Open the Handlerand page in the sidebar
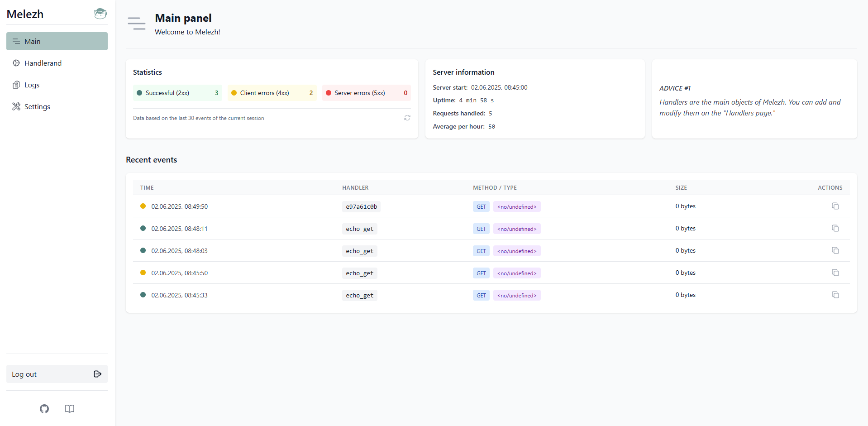Screen dimensions: 868x426 point(57,63)
